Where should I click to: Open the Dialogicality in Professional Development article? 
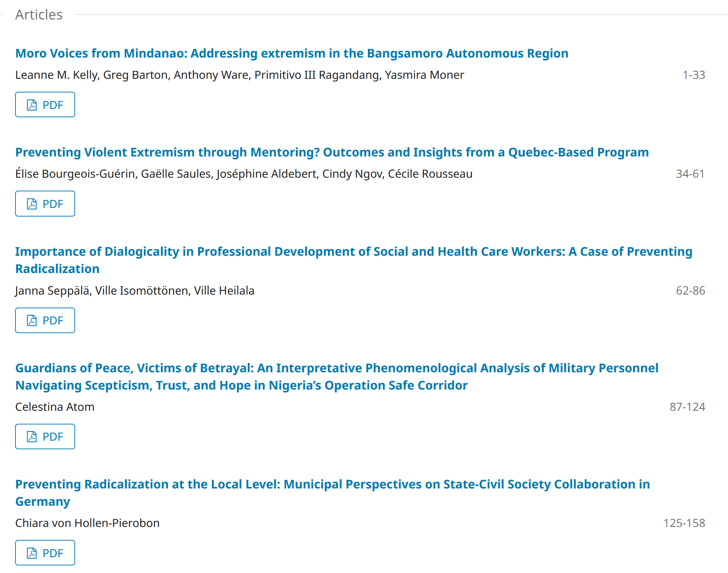coord(353,251)
